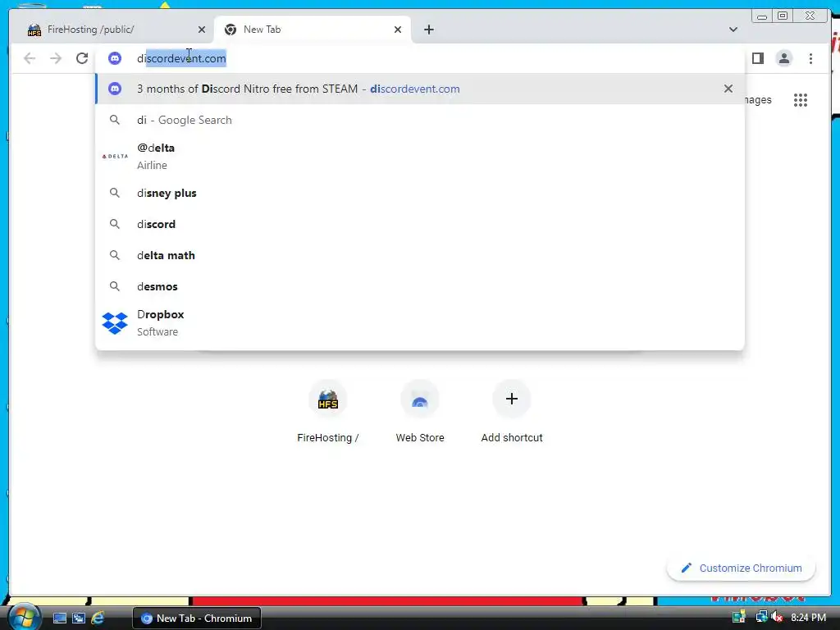The image size is (840, 630).
Task: Click the Discord favicon in the address bar
Action: (115, 58)
